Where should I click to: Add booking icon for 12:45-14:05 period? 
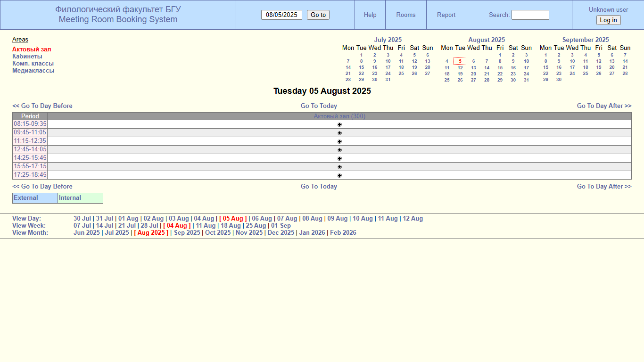click(x=339, y=150)
